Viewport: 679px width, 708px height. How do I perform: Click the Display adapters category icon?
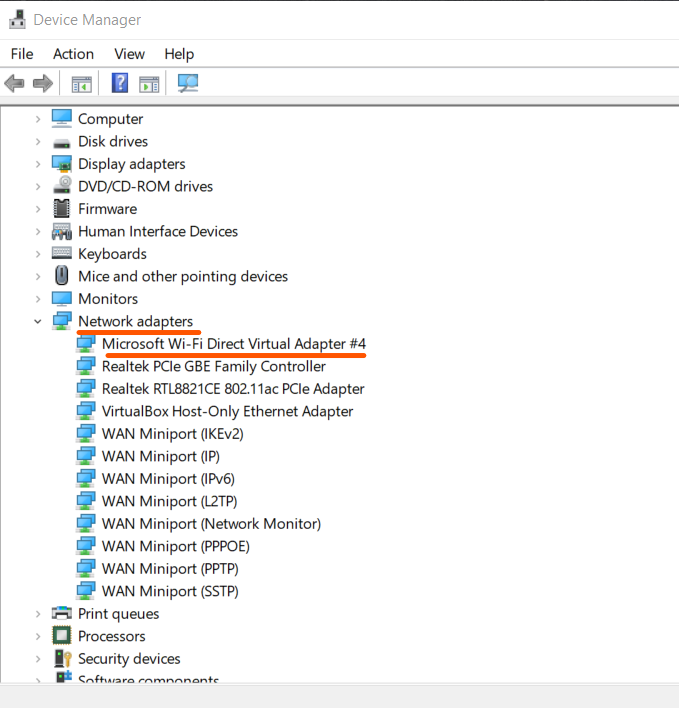click(61, 164)
